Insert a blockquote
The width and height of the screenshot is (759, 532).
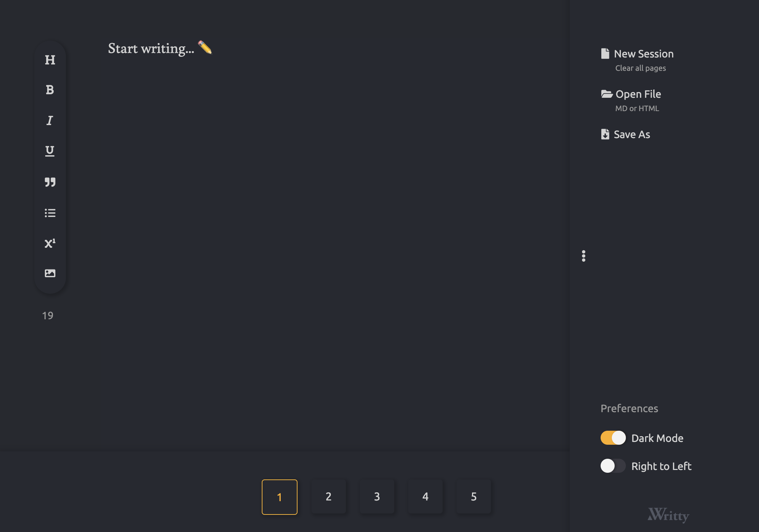[x=50, y=182]
